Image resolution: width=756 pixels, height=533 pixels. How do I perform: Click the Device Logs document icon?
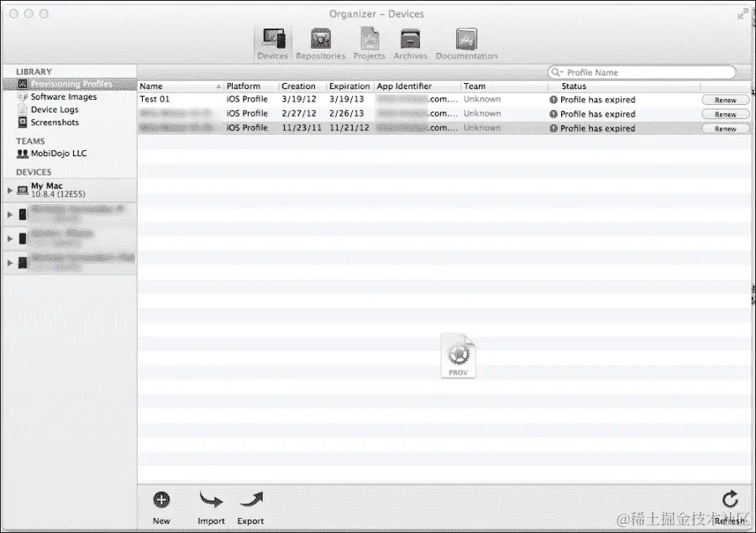pyautogui.click(x=22, y=109)
